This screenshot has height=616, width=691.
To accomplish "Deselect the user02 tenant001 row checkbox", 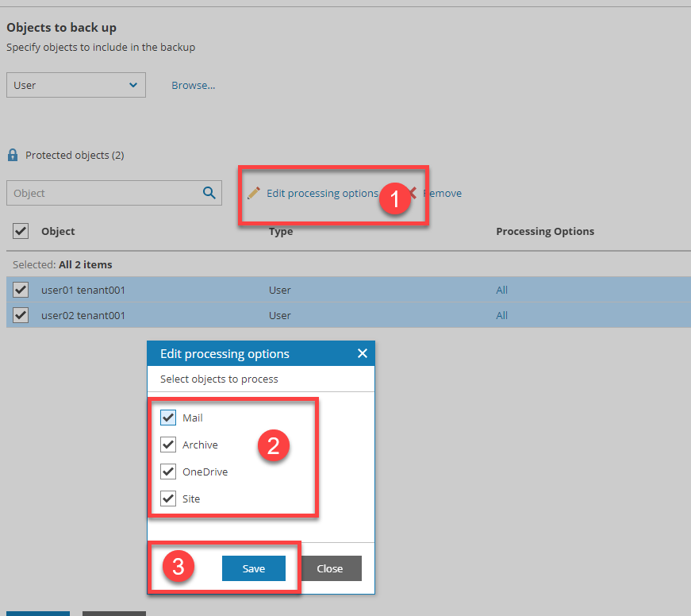I will tap(21, 315).
